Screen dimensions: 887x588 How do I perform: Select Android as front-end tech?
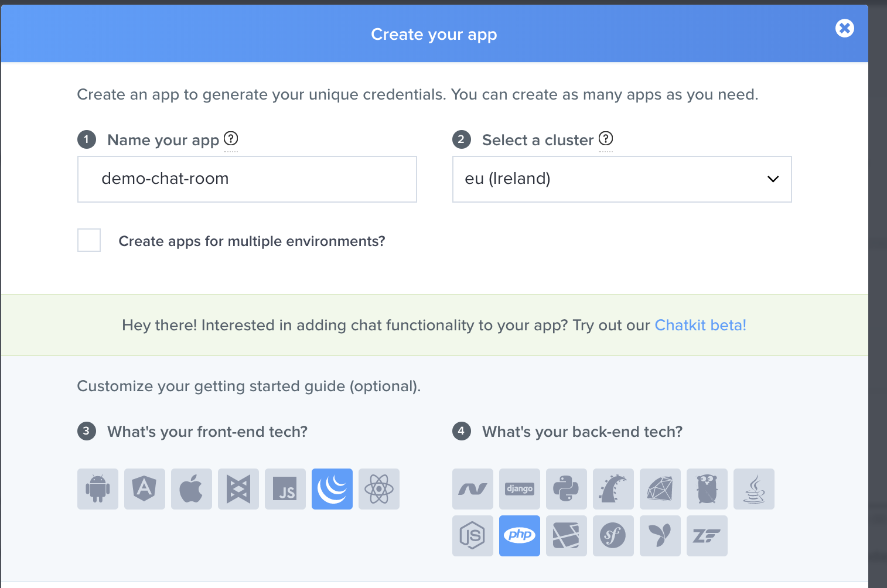click(98, 489)
